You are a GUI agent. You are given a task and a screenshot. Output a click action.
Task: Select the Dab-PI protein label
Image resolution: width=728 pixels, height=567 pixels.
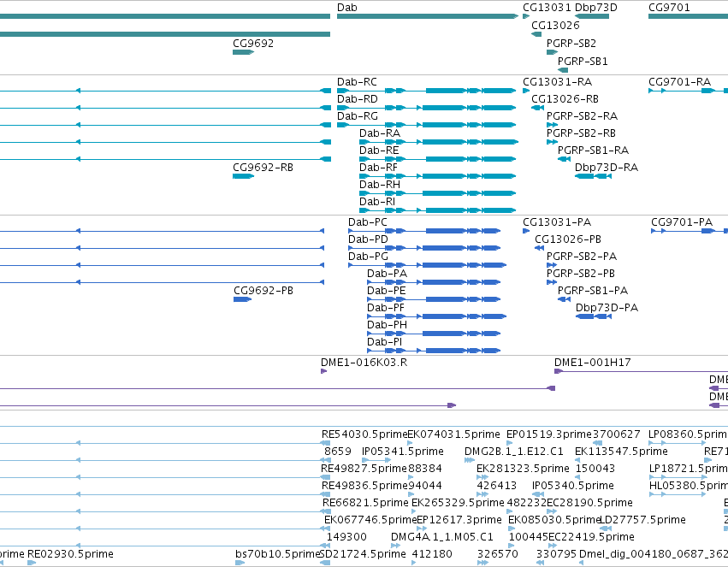pyautogui.click(x=384, y=342)
